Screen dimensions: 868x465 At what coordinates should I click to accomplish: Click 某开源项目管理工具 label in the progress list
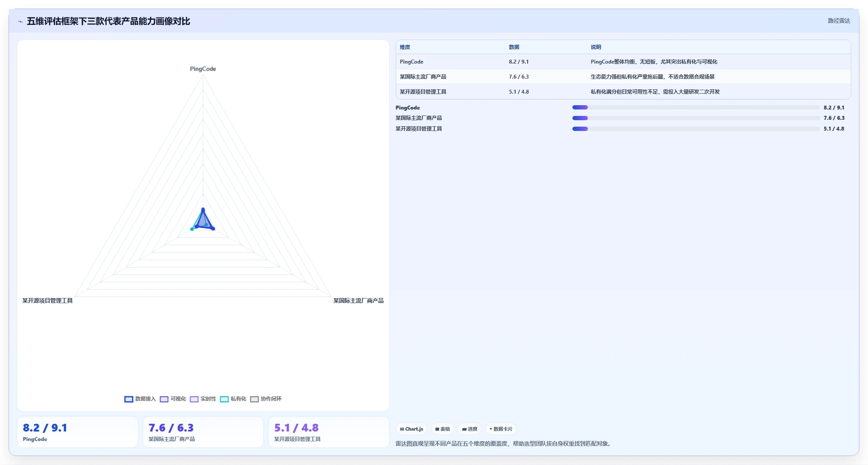click(419, 129)
